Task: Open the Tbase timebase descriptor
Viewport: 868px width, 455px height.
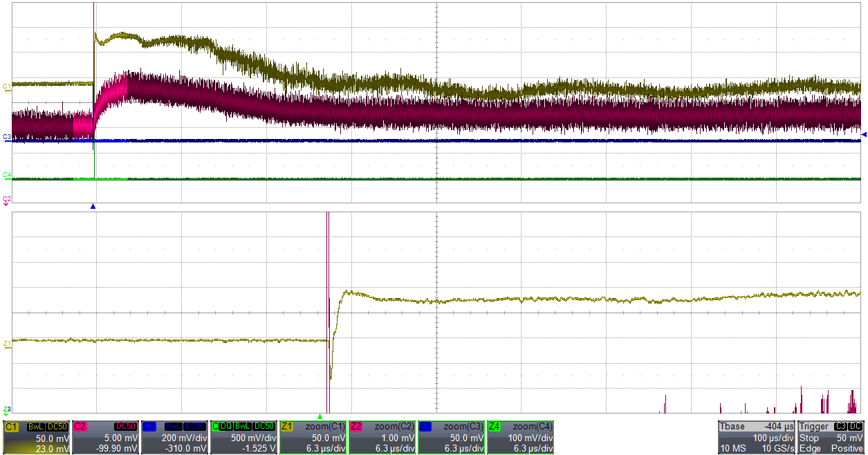Action: pyautogui.click(x=757, y=437)
